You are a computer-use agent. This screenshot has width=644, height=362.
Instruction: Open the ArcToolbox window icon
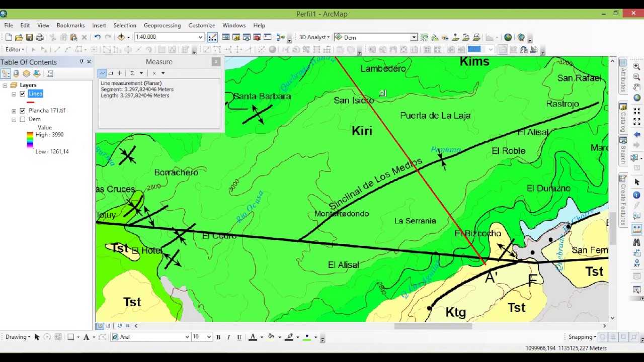pyautogui.click(x=257, y=37)
